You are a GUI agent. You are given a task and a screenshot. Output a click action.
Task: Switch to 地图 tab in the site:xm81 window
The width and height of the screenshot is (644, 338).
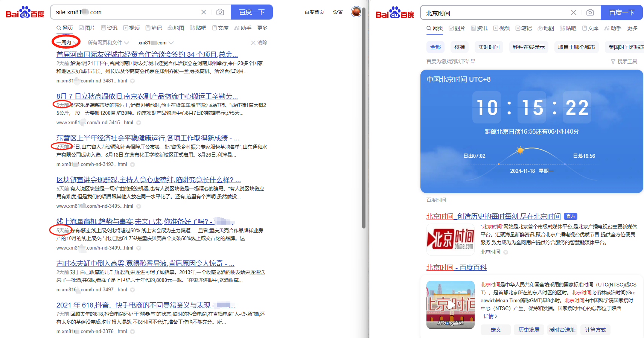176,28
